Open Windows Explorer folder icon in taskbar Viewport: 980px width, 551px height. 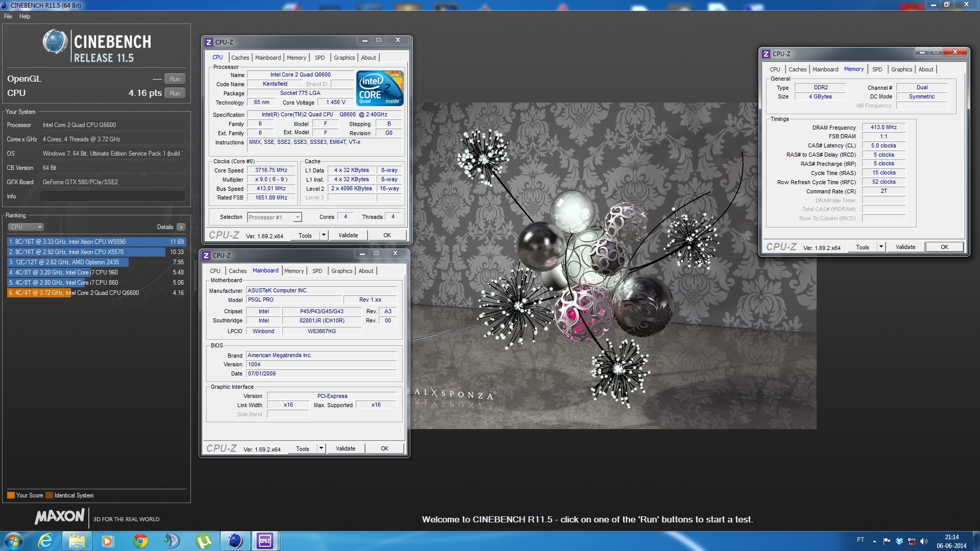pyautogui.click(x=77, y=541)
